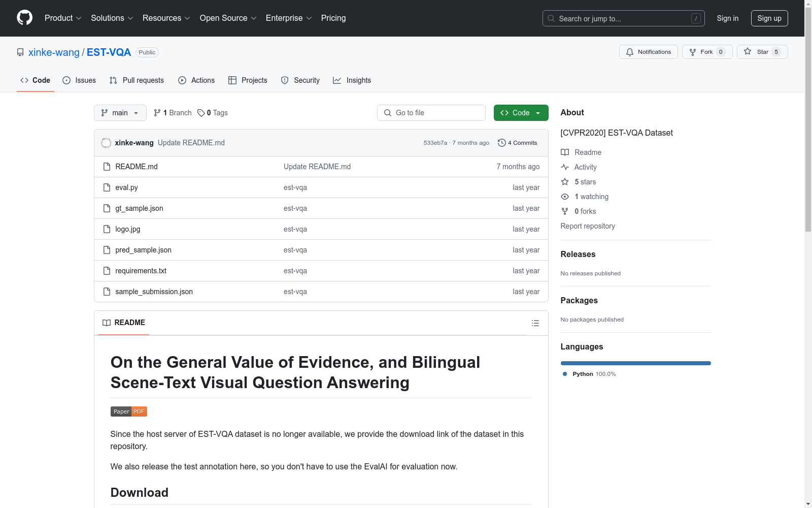Screen dimensions: 812x508
Task: Expand the Enterprise menu
Action: coord(289,18)
